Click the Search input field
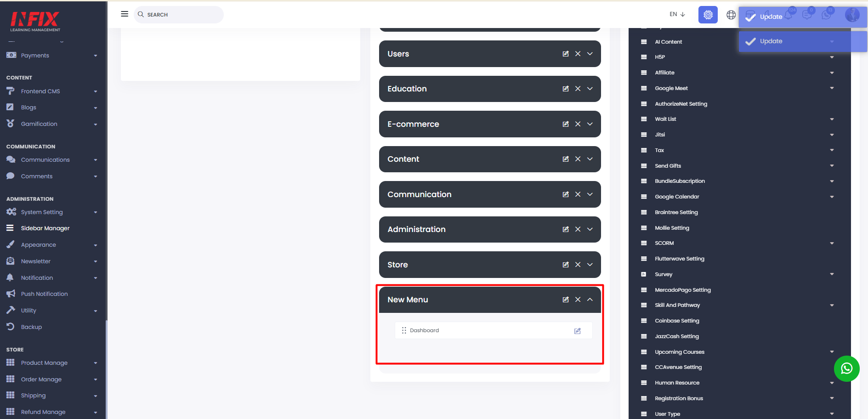The width and height of the screenshot is (868, 419). click(x=179, y=15)
